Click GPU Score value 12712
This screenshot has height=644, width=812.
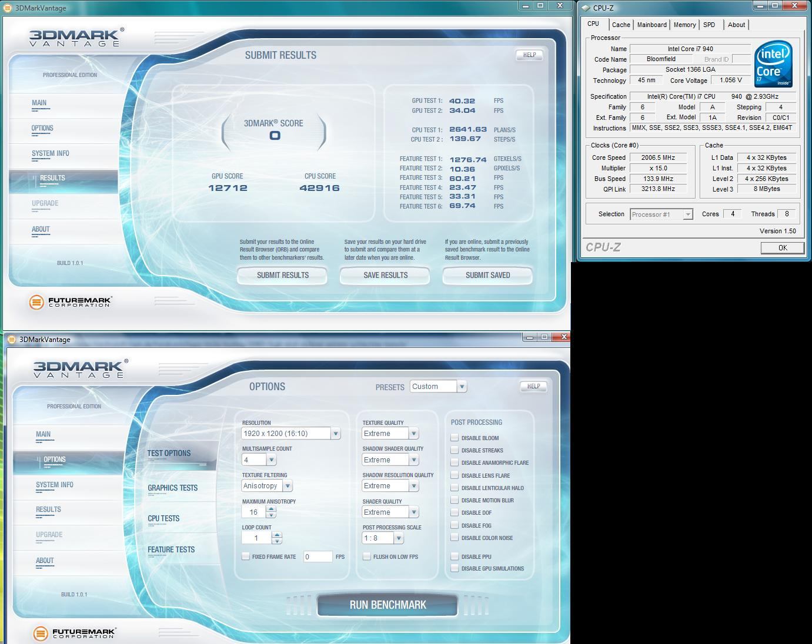(228, 188)
